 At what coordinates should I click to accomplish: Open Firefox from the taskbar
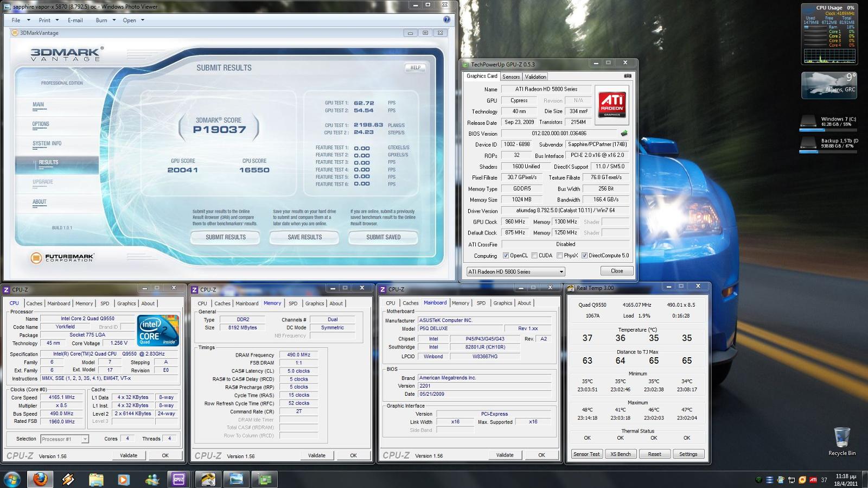(x=40, y=479)
